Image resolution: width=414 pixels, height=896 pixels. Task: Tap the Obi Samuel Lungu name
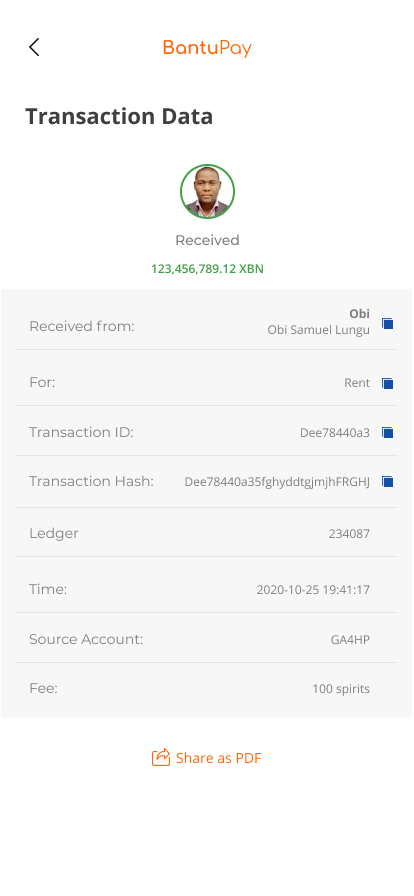[319, 330]
